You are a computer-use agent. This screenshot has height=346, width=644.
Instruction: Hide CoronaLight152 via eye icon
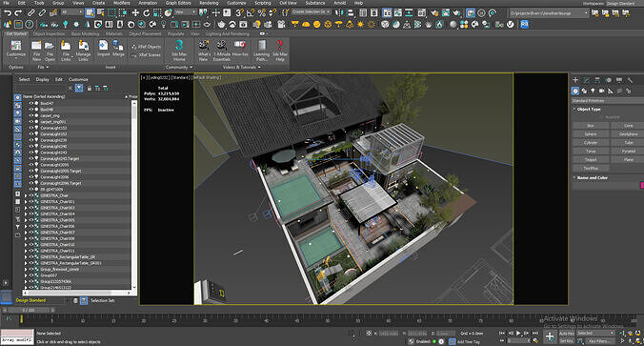[x=31, y=128]
